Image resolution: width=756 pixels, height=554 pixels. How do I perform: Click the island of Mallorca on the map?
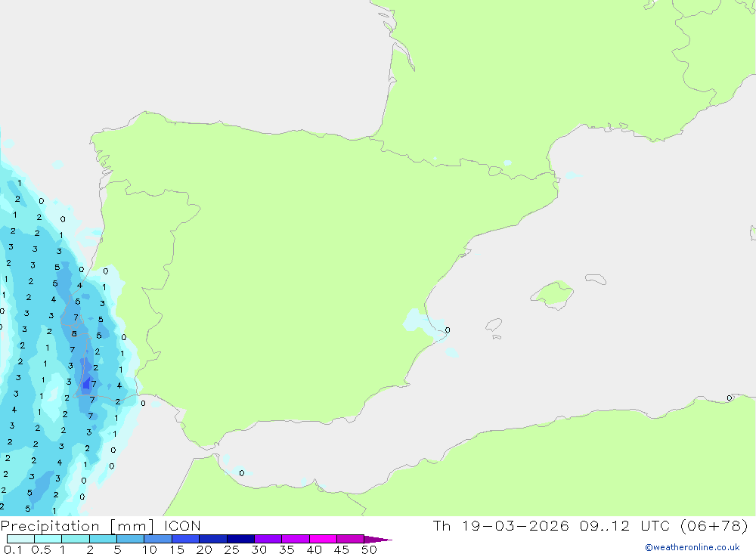pyautogui.click(x=553, y=294)
